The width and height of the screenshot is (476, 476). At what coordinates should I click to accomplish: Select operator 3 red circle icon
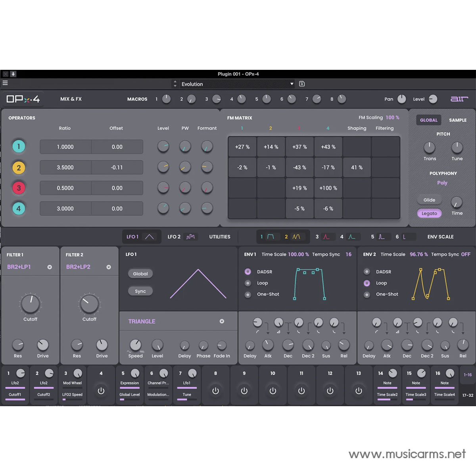pyautogui.click(x=19, y=188)
